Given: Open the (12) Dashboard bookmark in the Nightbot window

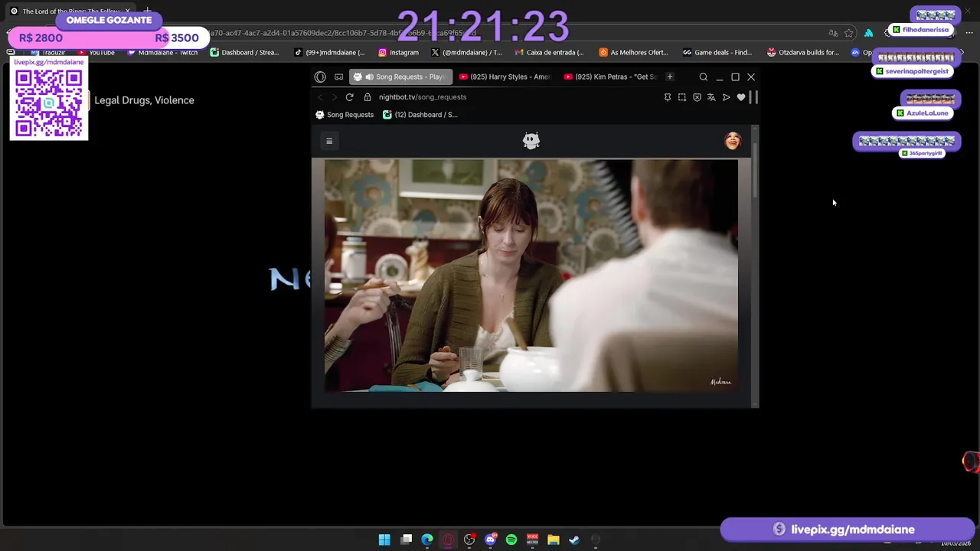Looking at the screenshot, I should pos(420,115).
